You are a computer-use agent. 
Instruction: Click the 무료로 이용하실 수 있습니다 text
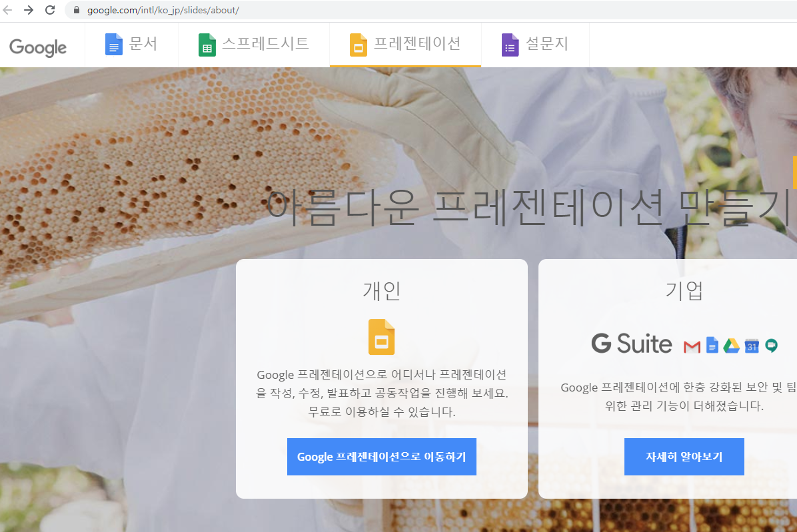coord(382,411)
